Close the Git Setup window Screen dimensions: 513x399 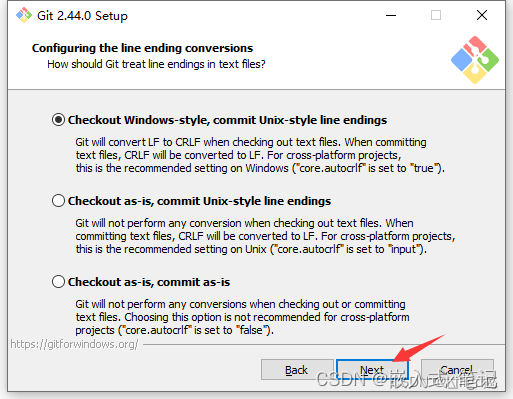point(482,15)
